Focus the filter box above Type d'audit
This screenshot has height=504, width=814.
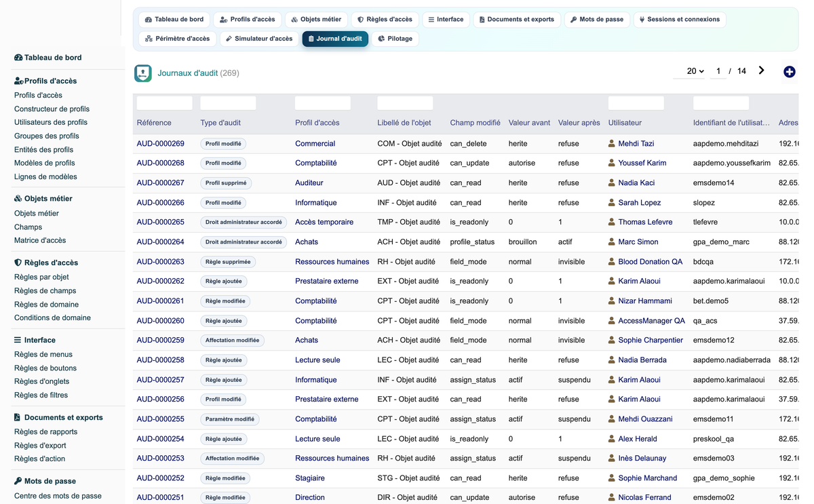tap(229, 103)
